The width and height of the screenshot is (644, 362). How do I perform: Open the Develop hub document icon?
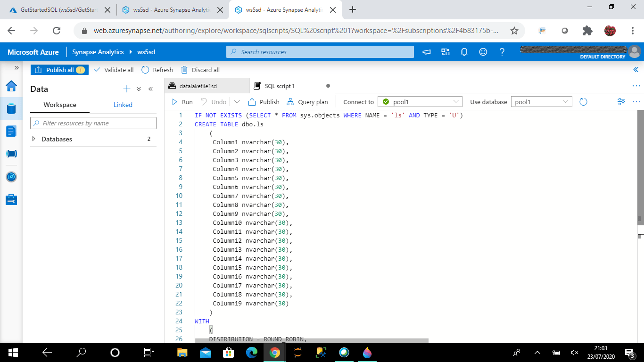(11, 131)
